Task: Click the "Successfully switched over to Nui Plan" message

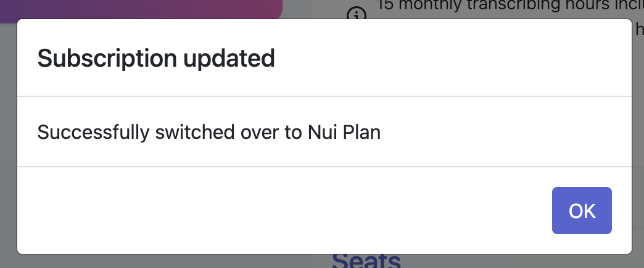Action: [x=208, y=132]
